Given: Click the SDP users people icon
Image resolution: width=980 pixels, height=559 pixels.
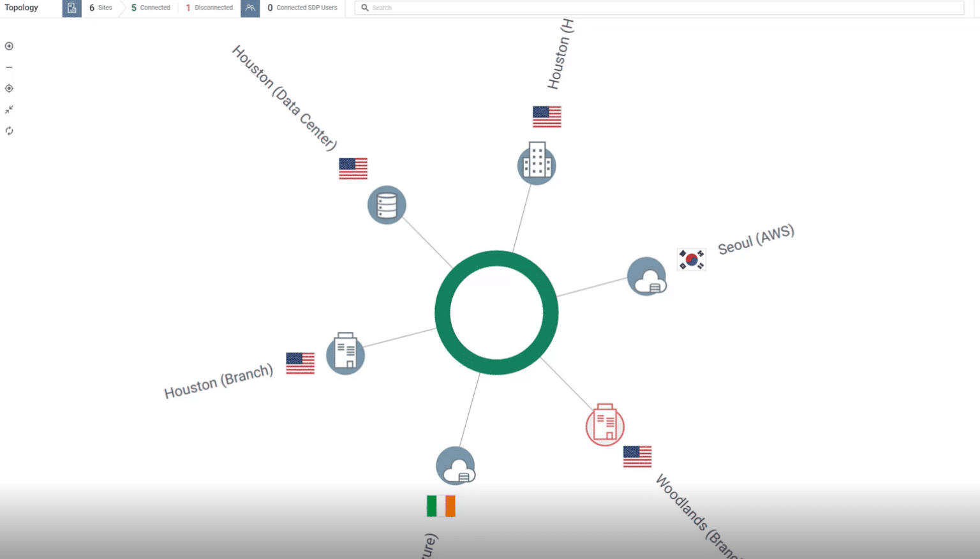Looking at the screenshot, I should click(x=250, y=8).
